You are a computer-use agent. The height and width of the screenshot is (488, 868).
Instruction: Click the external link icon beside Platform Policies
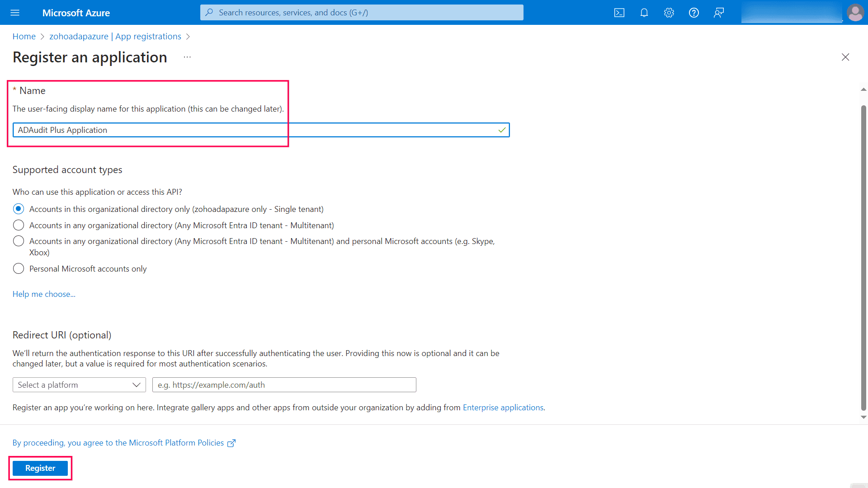(x=231, y=443)
